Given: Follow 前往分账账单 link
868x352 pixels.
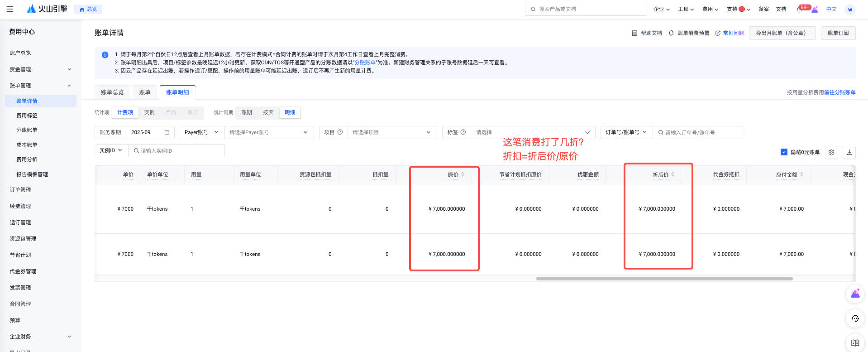Looking at the screenshot, I should 840,92.
